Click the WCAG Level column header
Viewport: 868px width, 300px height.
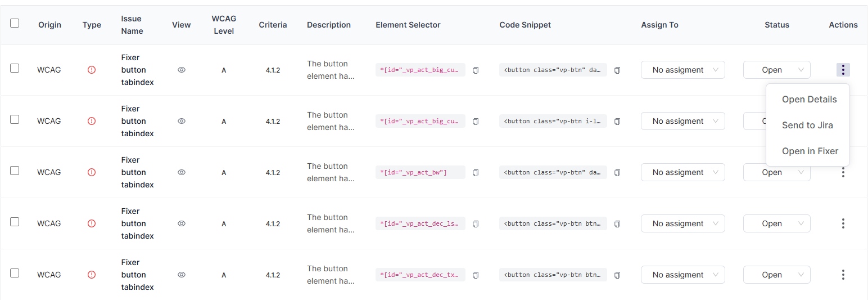point(224,25)
